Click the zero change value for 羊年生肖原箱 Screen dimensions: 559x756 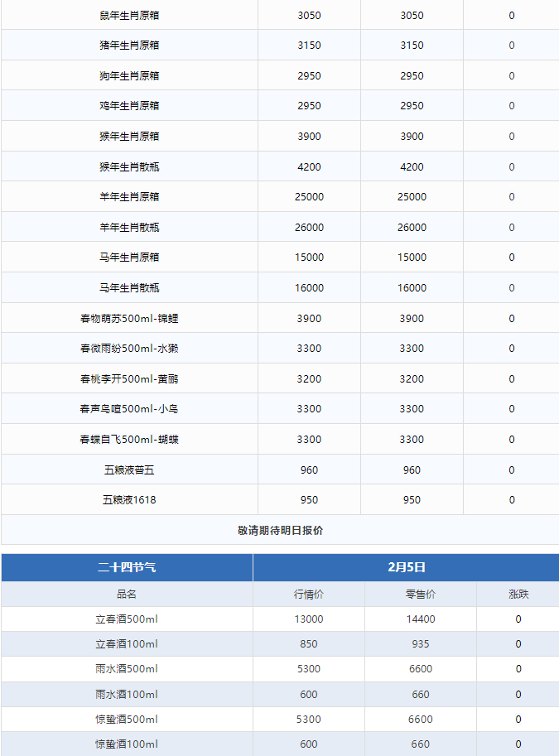(x=512, y=197)
